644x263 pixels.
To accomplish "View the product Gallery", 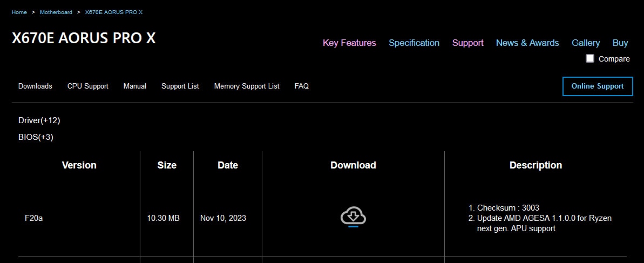I will pos(586,43).
